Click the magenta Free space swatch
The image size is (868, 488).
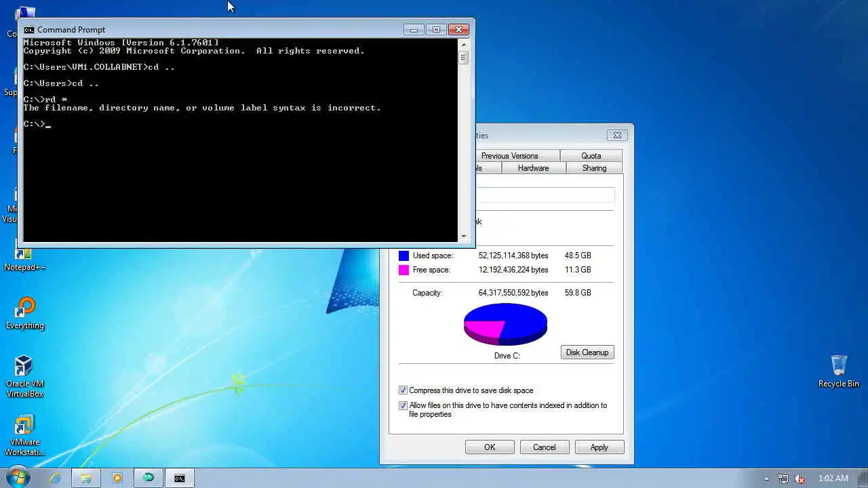[403, 270]
